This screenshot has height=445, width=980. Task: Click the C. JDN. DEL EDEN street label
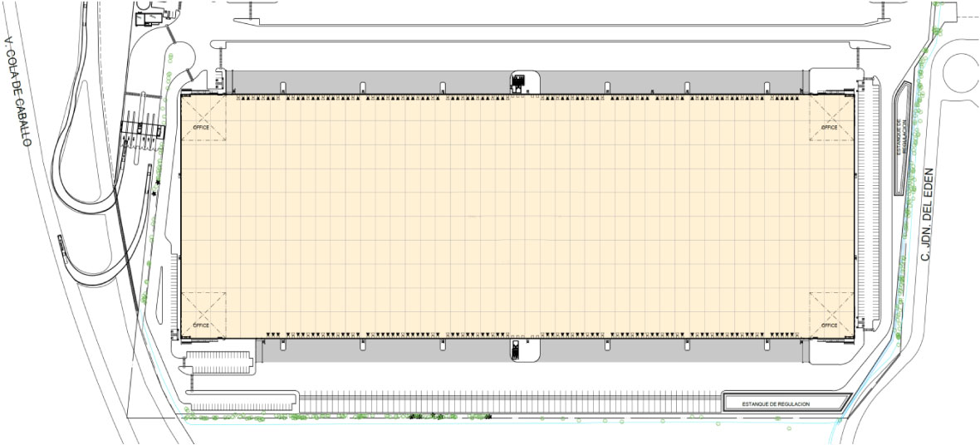pyautogui.click(x=929, y=214)
